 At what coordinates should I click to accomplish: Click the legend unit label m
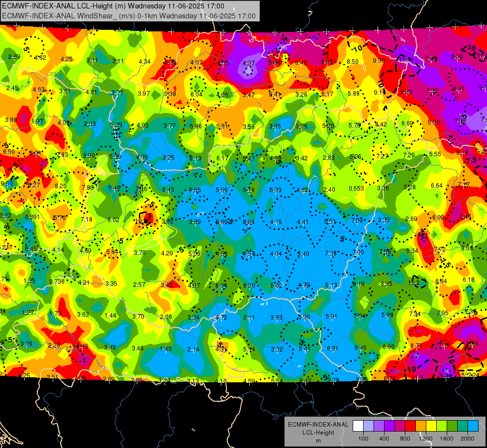(318, 441)
